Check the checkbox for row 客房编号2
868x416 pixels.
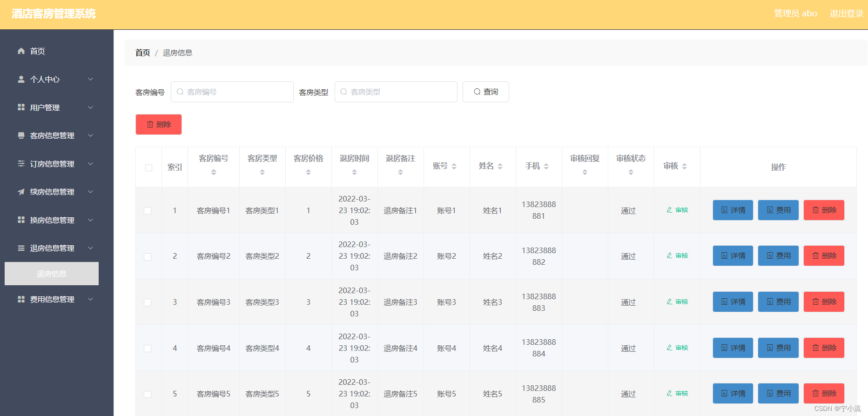click(x=148, y=257)
